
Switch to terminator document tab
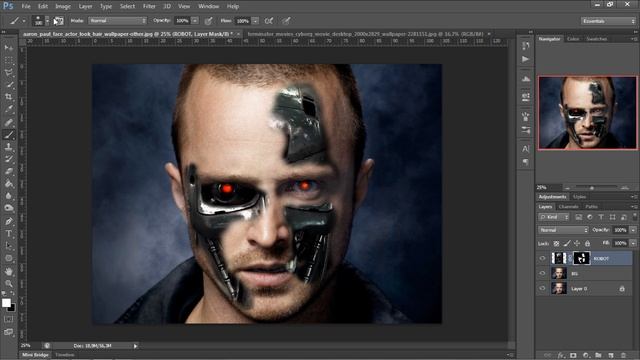tap(366, 34)
